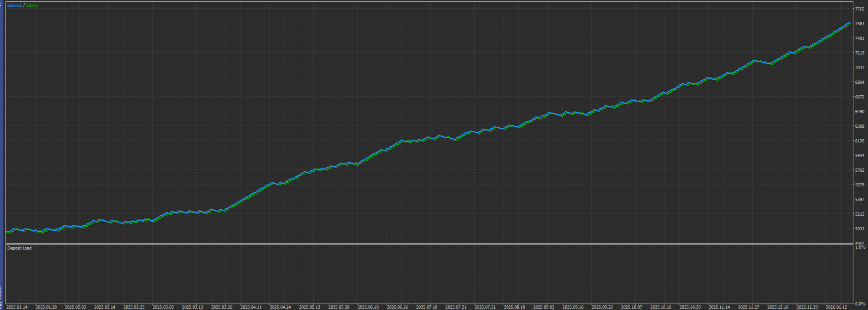Screen dimensions: 868x310
Task: Select the 5762 axis value
Action: pos(860,170)
